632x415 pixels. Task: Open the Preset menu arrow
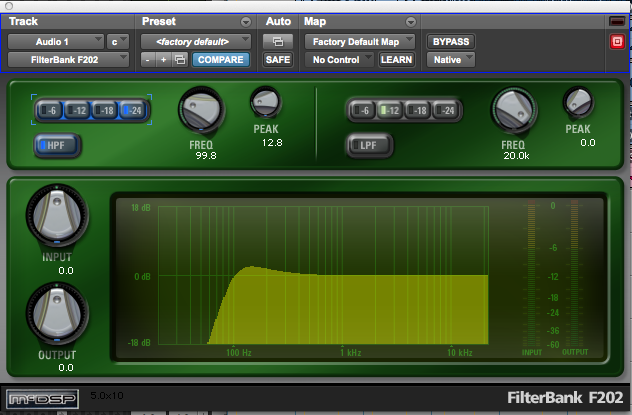(x=246, y=22)
